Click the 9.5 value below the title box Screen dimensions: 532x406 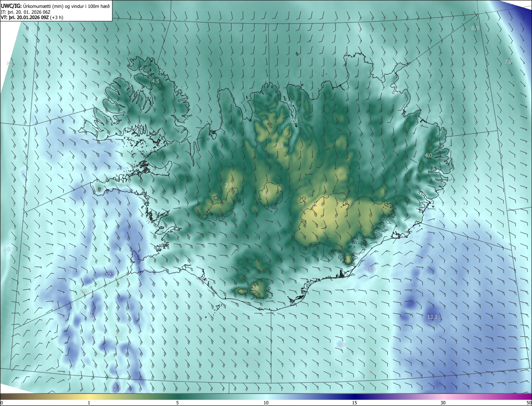pyautogui.click(x=30, y=32)
